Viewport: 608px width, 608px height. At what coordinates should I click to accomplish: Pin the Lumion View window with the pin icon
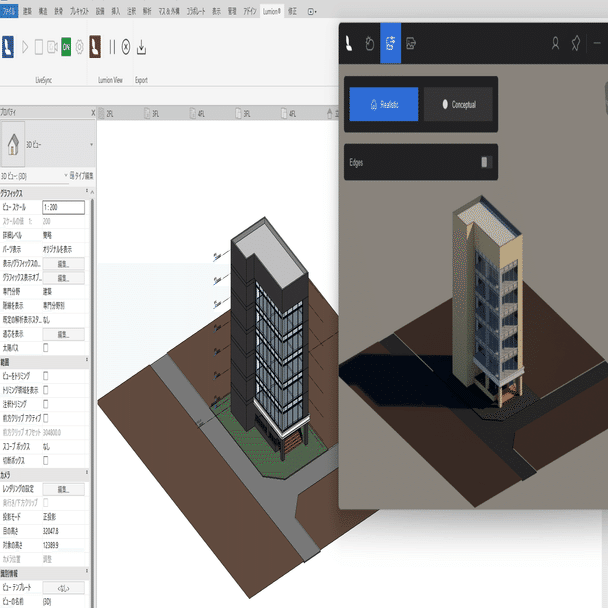(x=576, y=43)
